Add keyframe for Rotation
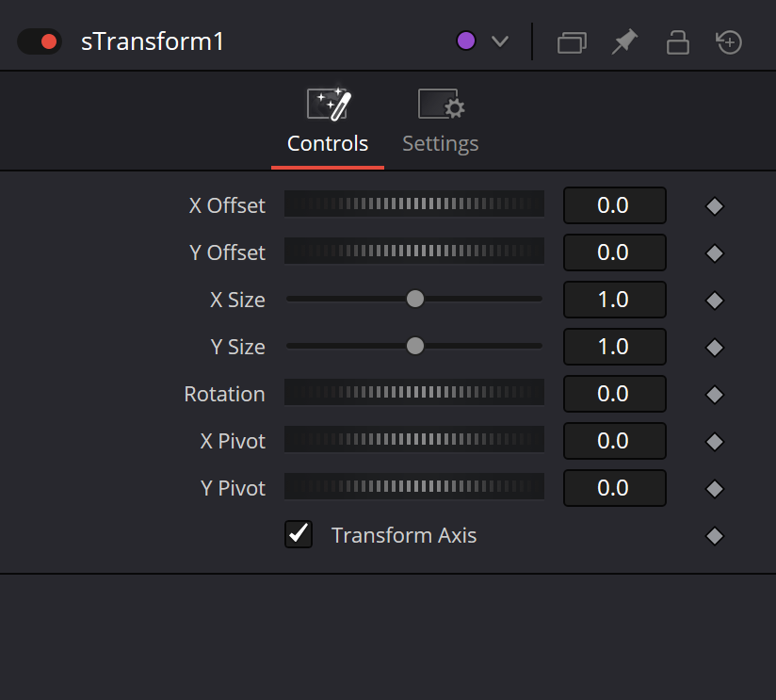The image size is (776, 700). coord(714,395)
